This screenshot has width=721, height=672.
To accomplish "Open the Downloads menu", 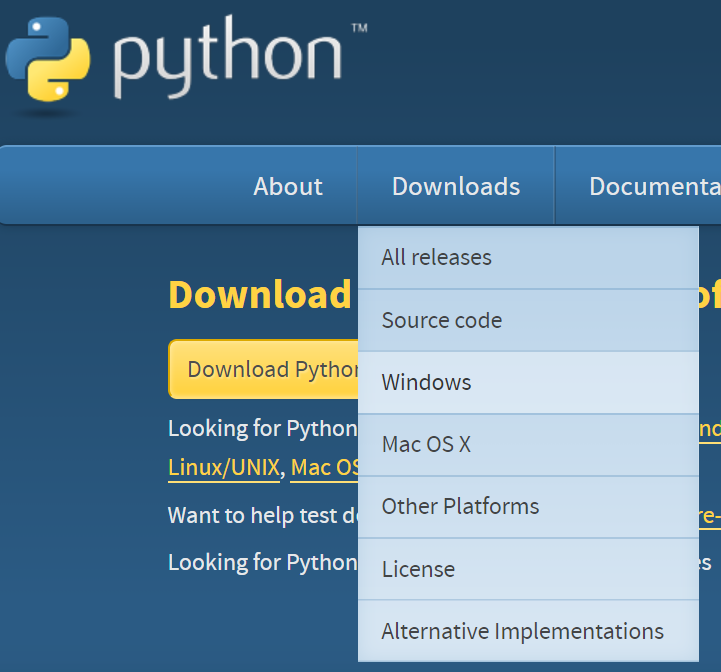I will [456, 186].
